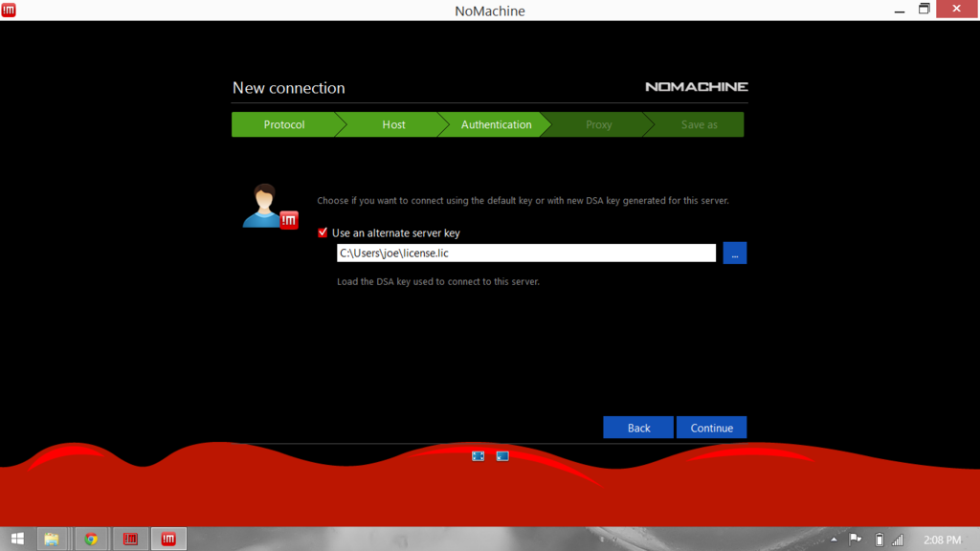The image size is (980, 551).
Task: Open the Windows Start button
Action: [x=17, y=539]
